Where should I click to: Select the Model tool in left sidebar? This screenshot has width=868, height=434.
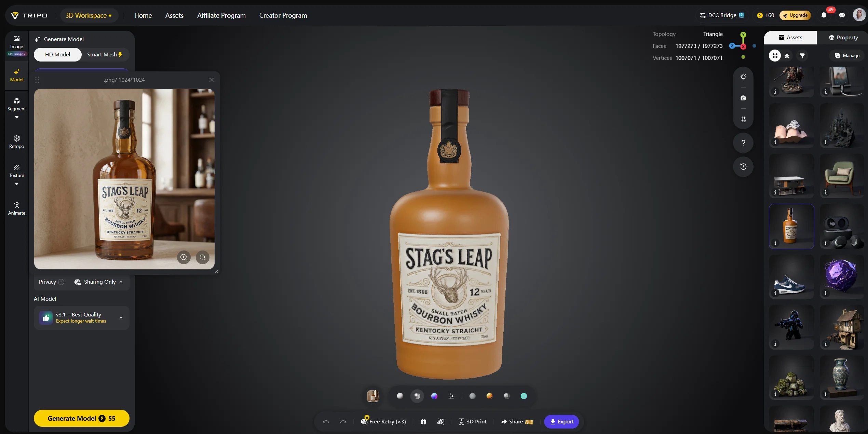click(16, 76)
